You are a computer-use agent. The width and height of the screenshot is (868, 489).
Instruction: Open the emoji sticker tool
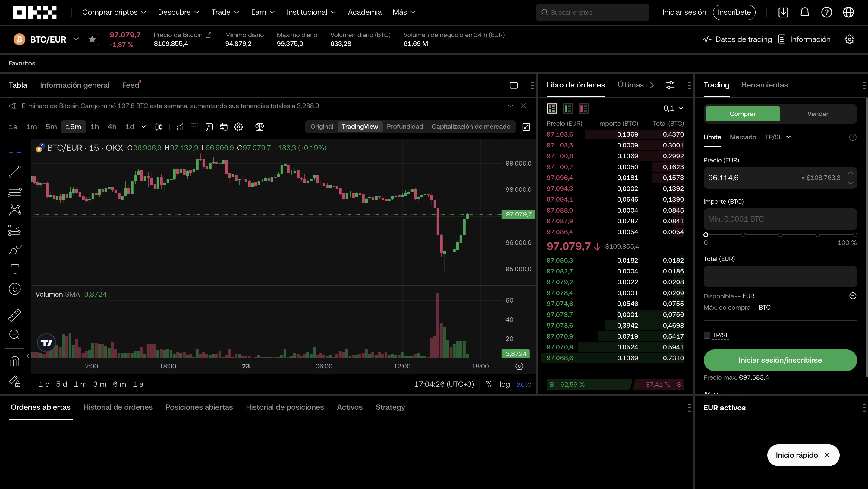[x=14, y=289]
